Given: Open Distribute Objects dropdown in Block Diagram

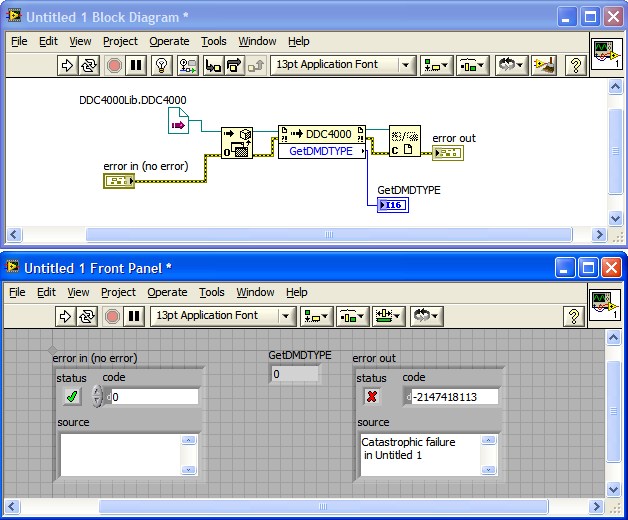Looking at the screenshot, I should click(473, 65).
